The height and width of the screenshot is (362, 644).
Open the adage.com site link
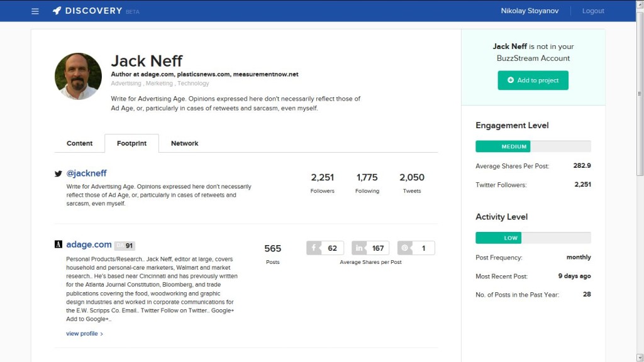click(89, 244)
